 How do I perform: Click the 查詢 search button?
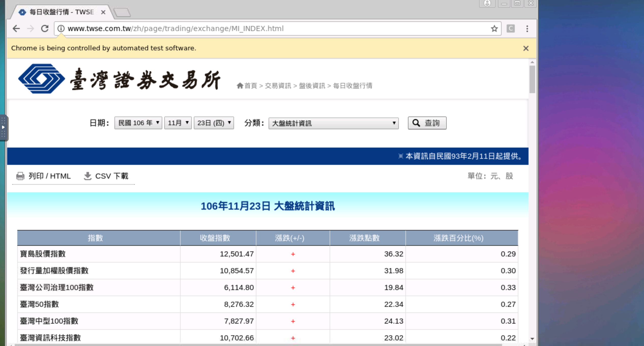point(427,123)
